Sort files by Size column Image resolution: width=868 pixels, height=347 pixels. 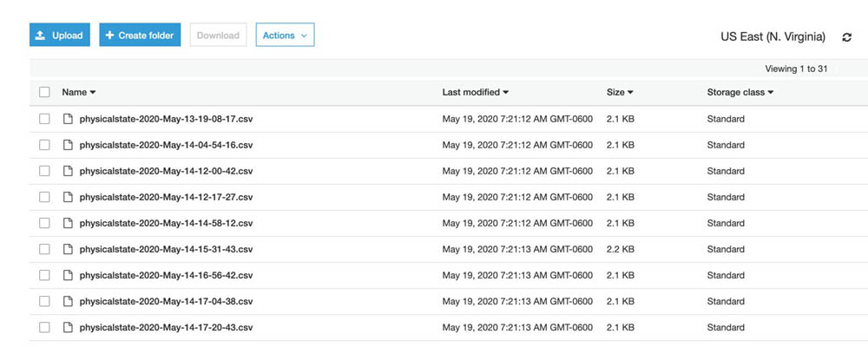pos(620,93)
